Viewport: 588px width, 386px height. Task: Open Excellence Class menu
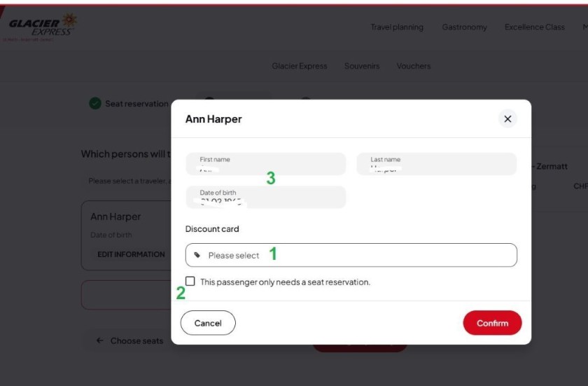[534, 27]
